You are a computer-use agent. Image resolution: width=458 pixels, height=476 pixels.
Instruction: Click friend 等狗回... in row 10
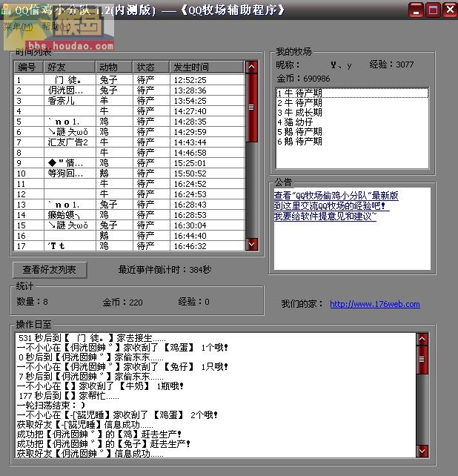pyautogui.click(x=65, y=173)
